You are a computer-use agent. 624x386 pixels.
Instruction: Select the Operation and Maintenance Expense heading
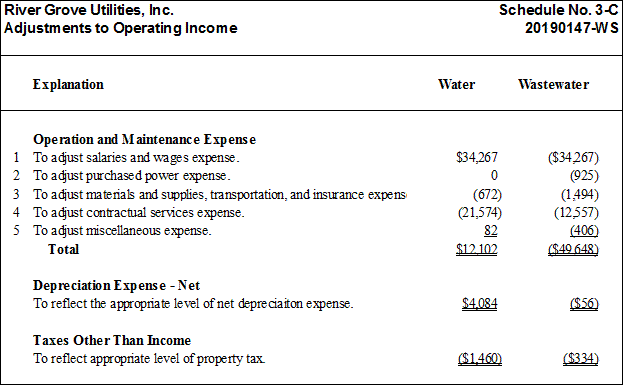(x=144, y=140)
